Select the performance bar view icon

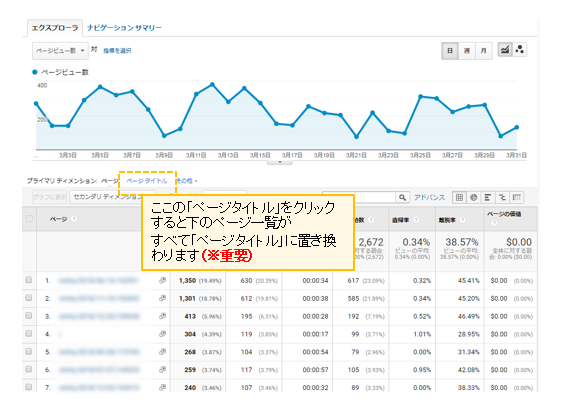487,197
